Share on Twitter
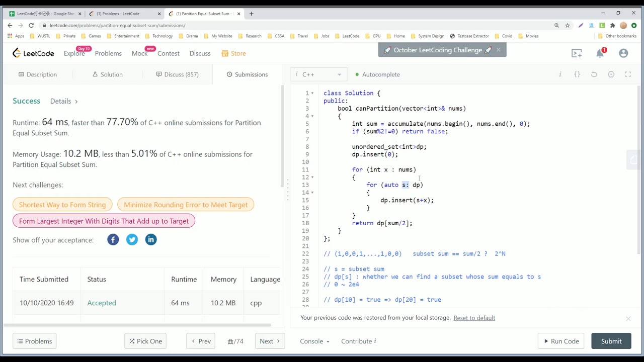The height and width of the screenshot is (362, 644). click(x=132, y=240)
